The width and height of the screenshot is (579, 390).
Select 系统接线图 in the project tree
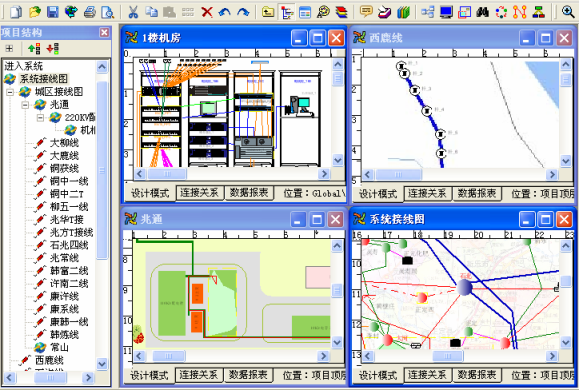click(44, 79)
